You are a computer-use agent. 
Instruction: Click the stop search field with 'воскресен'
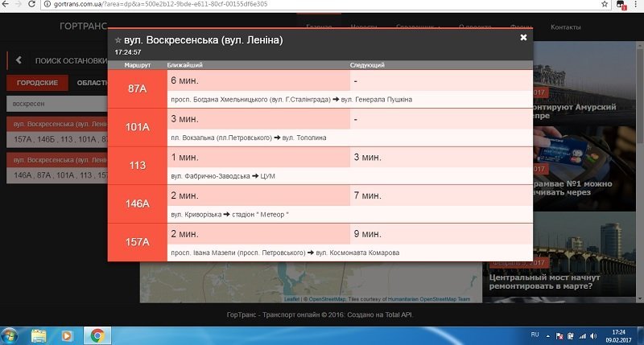point(57,104)
